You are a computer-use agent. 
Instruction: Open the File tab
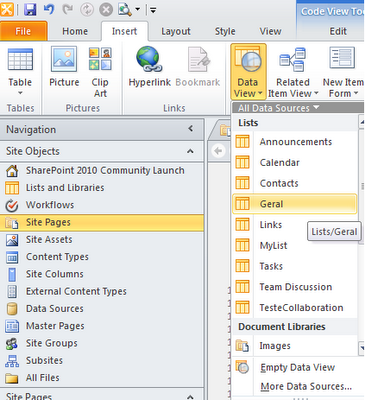point(23,31)
